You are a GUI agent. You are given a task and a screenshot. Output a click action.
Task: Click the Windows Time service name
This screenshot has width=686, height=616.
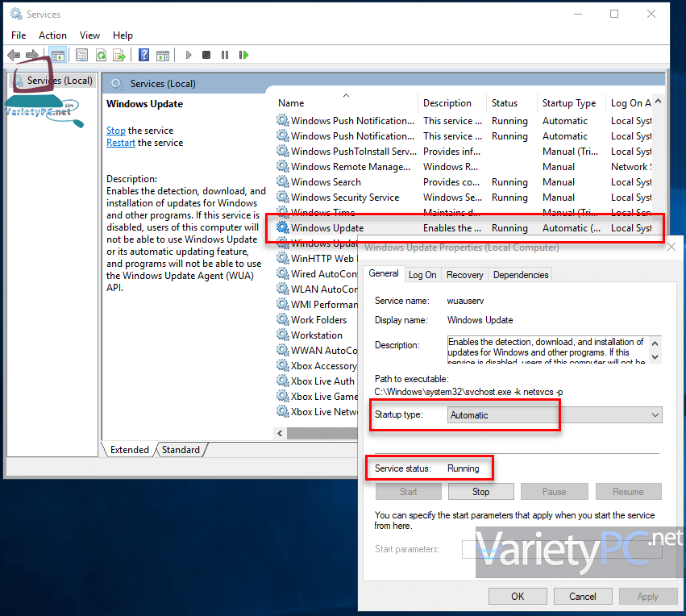click(x=323, y=212)
